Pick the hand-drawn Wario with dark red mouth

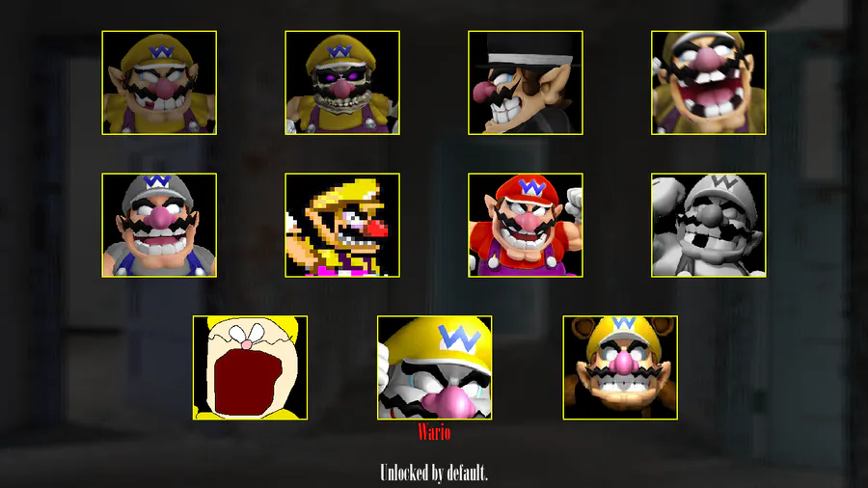click(250, 368)
